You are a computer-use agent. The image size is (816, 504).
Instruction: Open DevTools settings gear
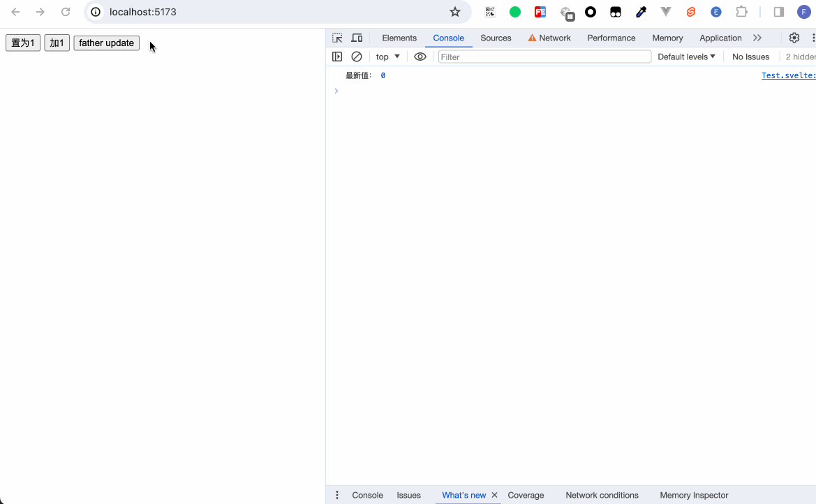794,38
